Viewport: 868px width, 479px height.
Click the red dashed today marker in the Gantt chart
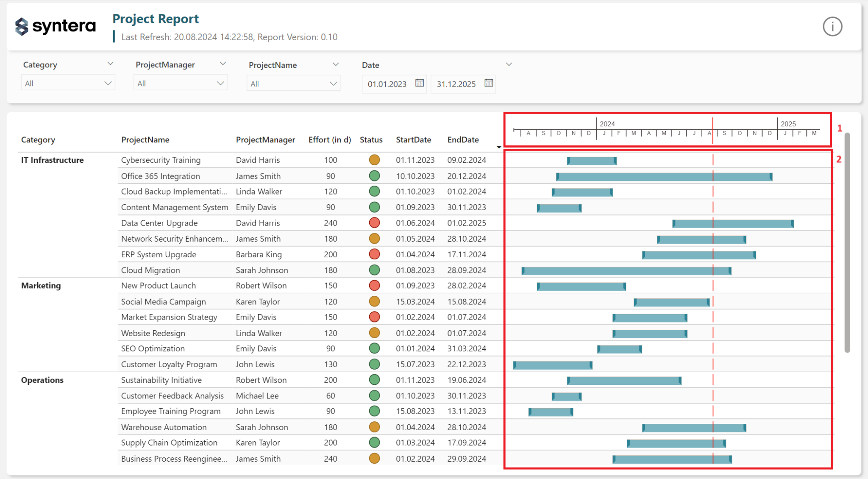(x=712, y=297)
